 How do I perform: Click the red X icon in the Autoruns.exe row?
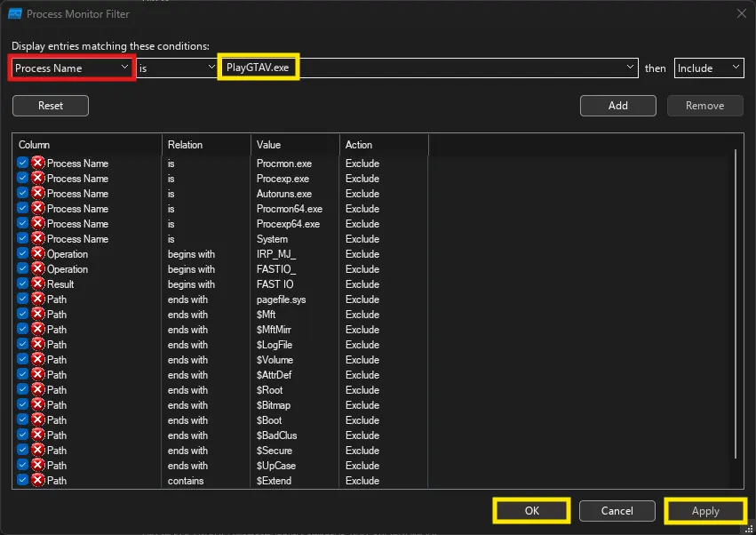tap(38, 193)
